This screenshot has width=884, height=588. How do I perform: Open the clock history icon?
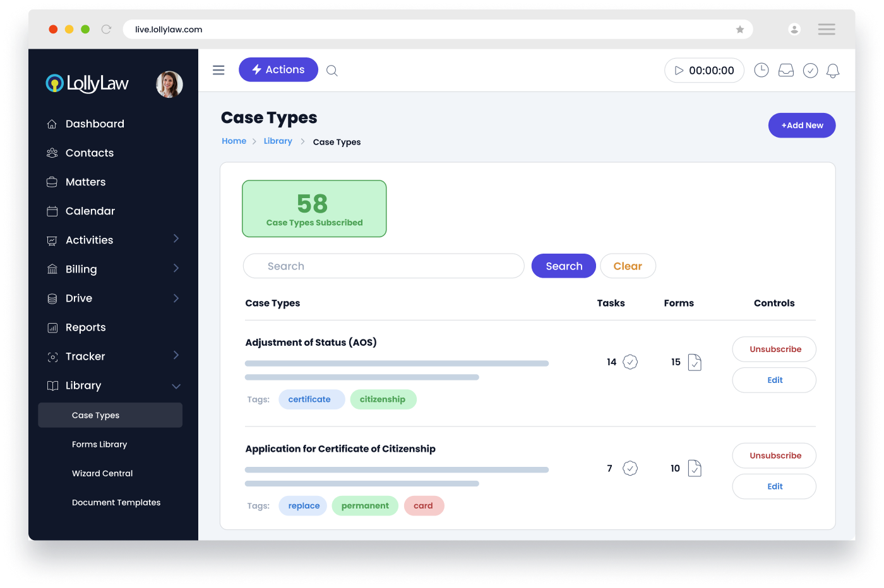pyautogui.click(x=762, y=71)
